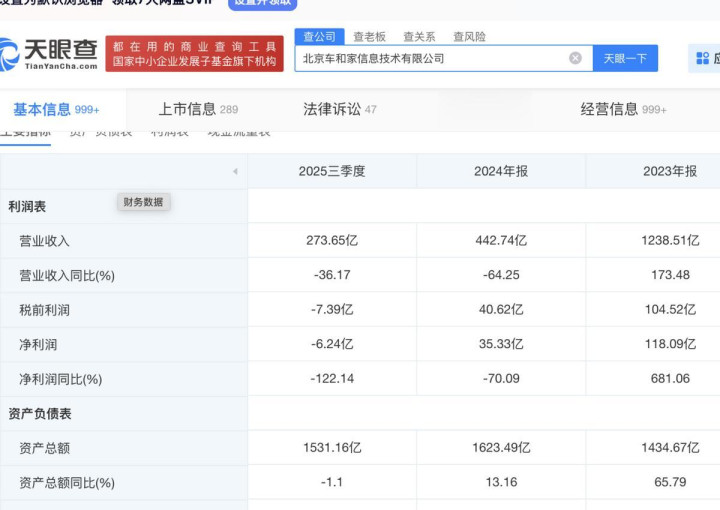720x510 pixels.
Task: Click the 天眼一下 search button
Action: click(x=625, y=58)
